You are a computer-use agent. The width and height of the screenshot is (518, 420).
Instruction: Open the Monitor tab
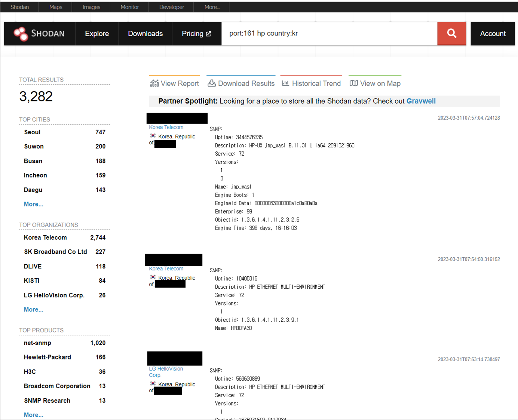[130, 7]
